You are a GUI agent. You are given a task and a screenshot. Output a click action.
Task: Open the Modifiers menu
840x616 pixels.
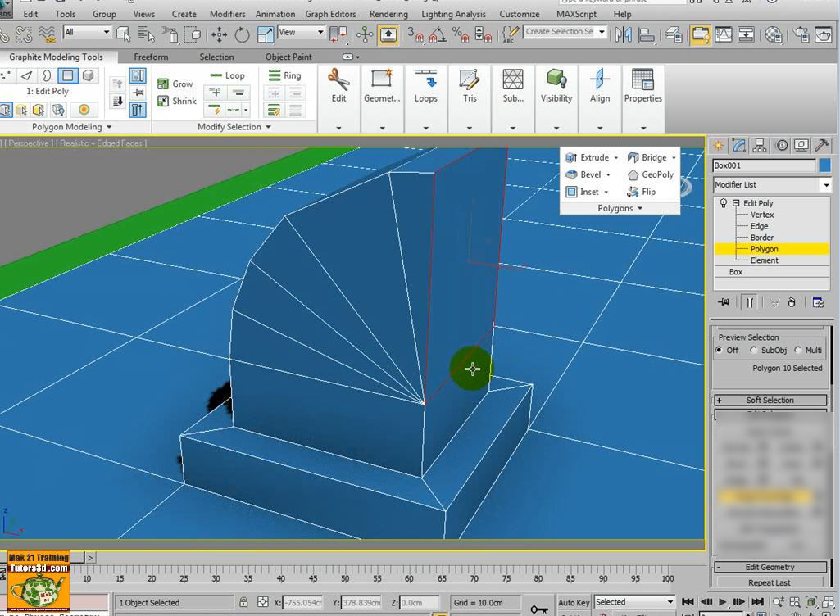pyautogui.click(x=227, y=14)
